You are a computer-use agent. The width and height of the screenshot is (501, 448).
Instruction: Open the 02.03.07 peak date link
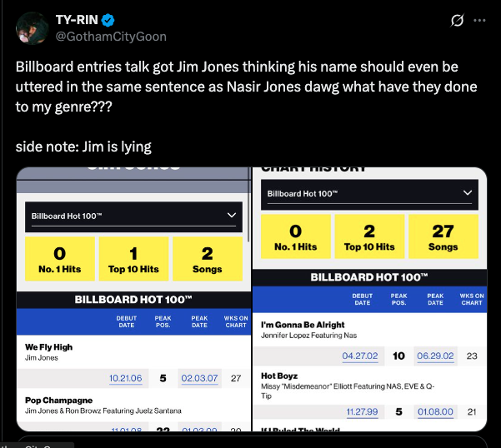click(200, 378)
